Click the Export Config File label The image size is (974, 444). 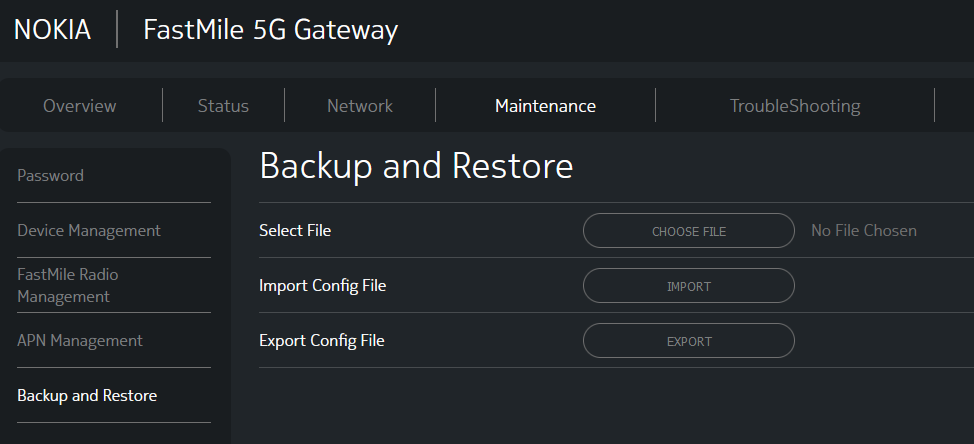point(321,341)
